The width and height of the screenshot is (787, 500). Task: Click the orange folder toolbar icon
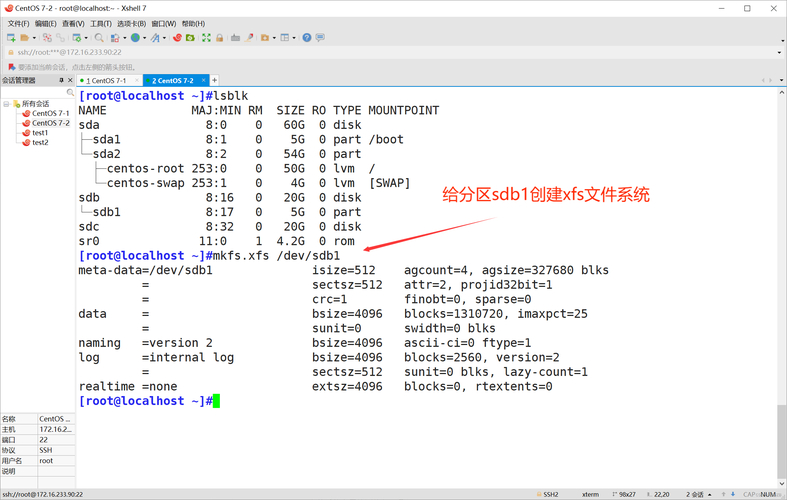pos(265,38)
